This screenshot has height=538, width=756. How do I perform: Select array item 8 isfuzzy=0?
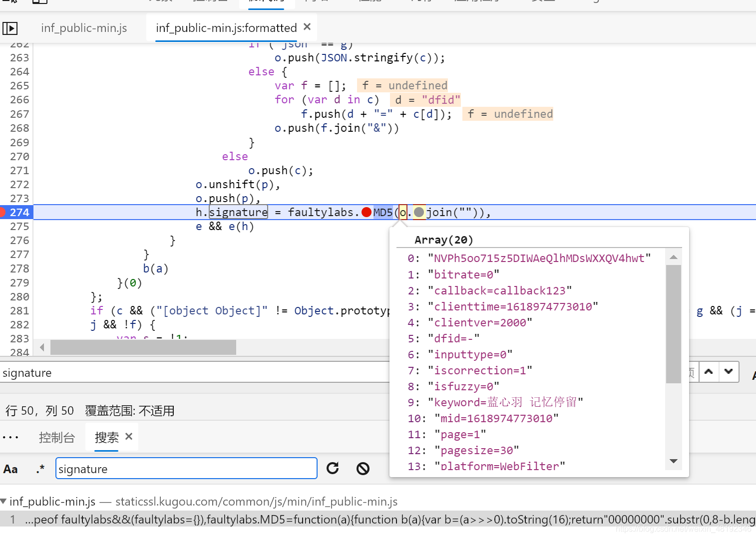pyautogui.click(x=463, y=386)
